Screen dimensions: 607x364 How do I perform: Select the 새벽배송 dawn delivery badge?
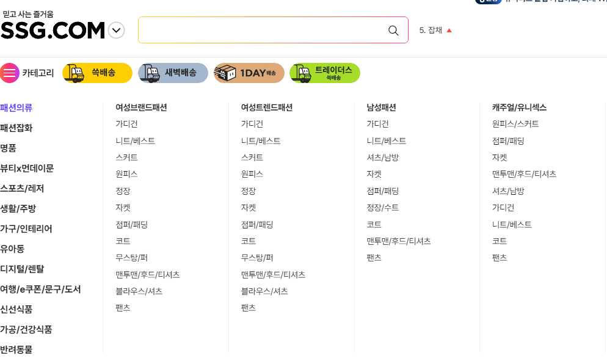173,73
